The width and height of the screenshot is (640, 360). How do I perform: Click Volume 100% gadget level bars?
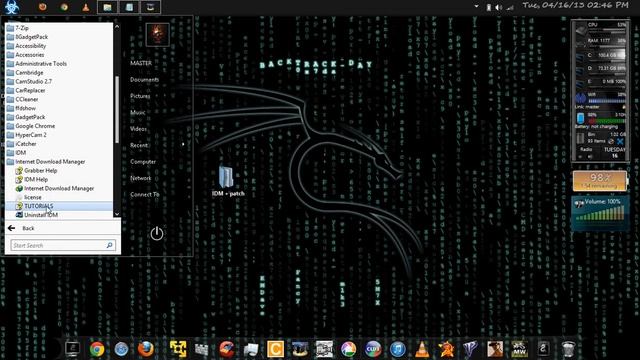click(601, 213)
